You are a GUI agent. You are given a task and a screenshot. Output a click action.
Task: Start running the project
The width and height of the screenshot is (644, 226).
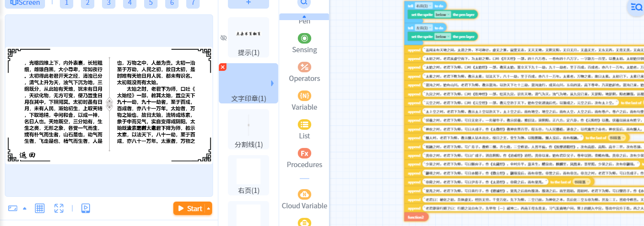189,209
